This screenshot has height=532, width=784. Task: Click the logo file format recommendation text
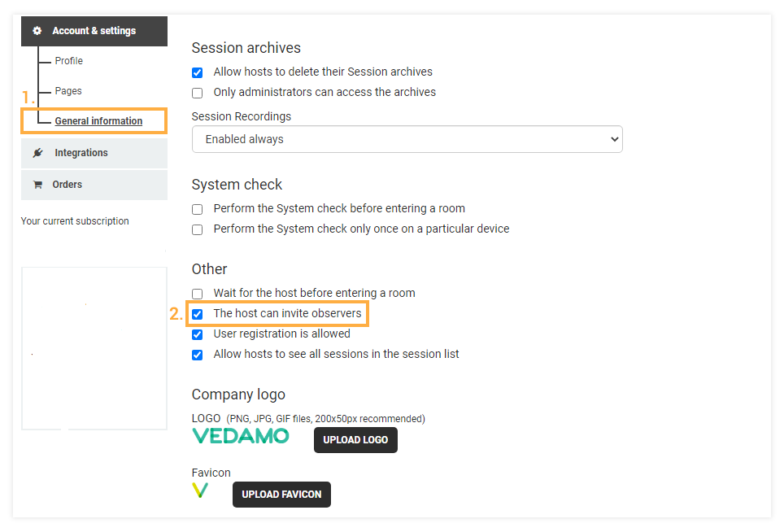coord(325,419)
